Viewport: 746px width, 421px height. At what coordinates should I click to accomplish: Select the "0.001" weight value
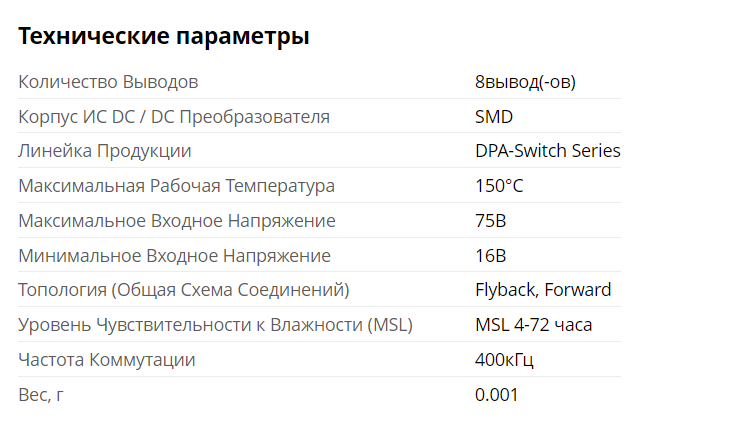[x=496, y=395]
